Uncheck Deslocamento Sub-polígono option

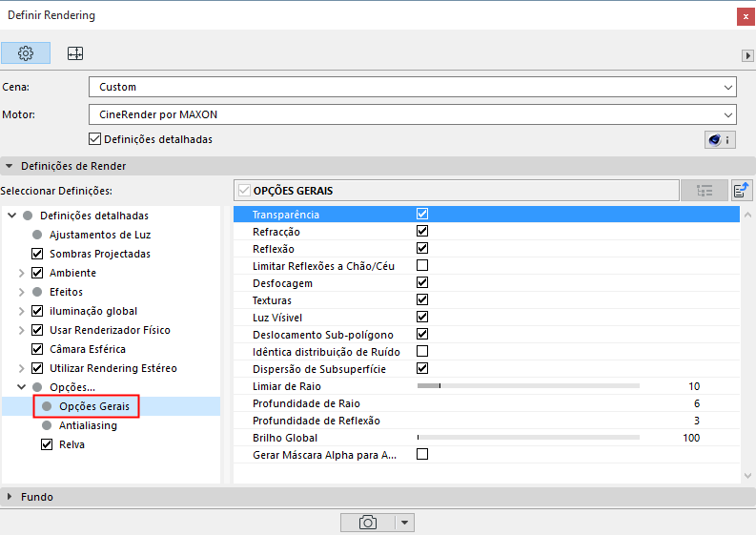pyautogui.click(x=422, y=334)
